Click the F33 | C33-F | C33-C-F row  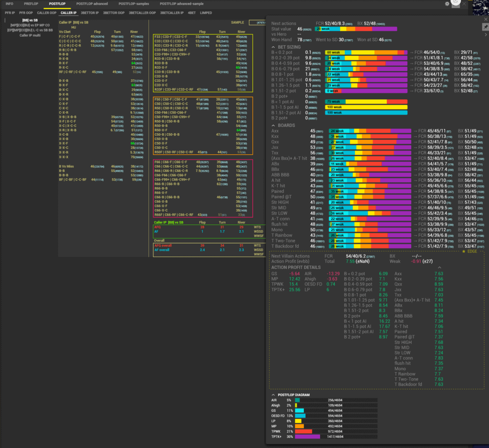click(202, 37)
